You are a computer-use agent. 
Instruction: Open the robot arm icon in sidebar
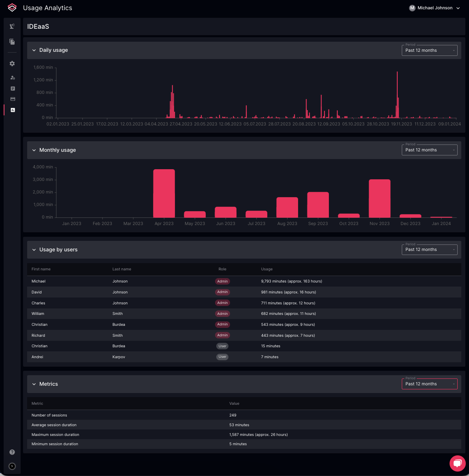(12, 26)
